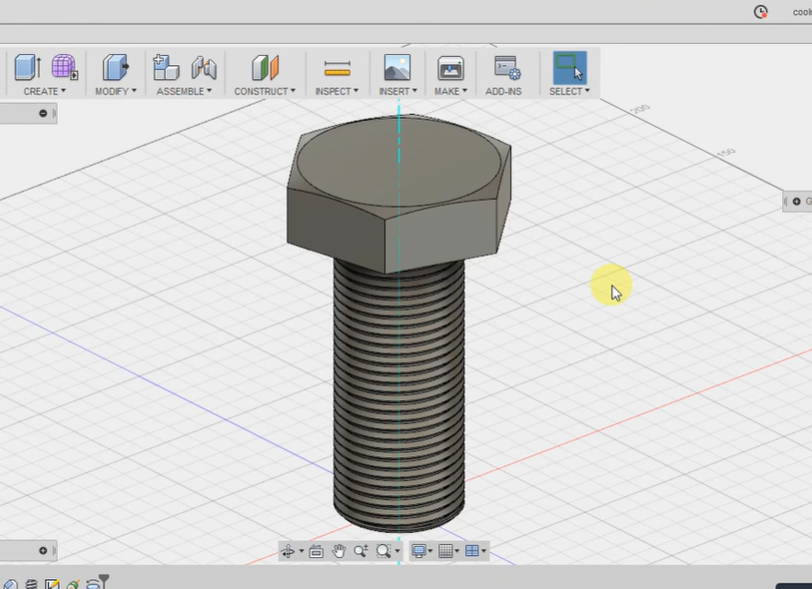Expand the Modify dropdown

(115, 90)
